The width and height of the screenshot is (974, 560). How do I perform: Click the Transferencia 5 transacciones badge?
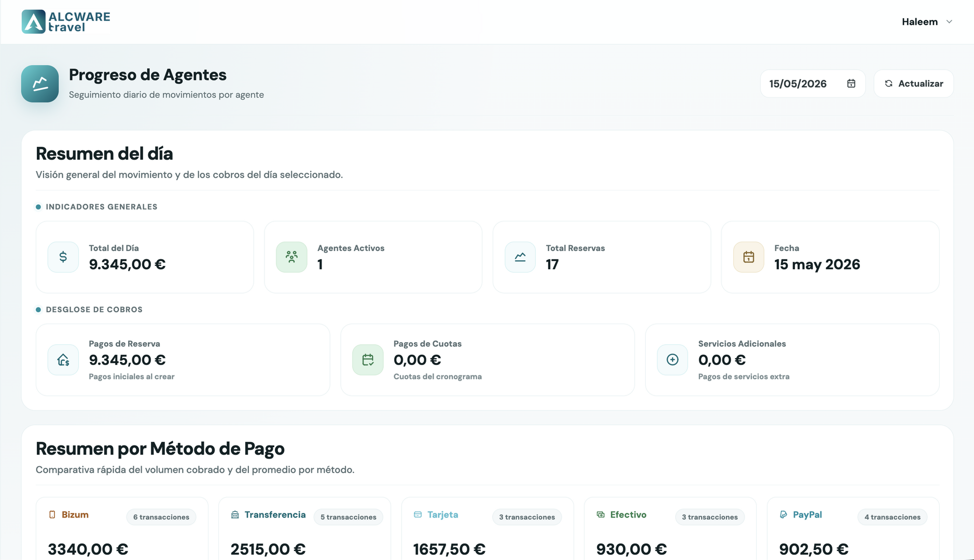point(349,517)
